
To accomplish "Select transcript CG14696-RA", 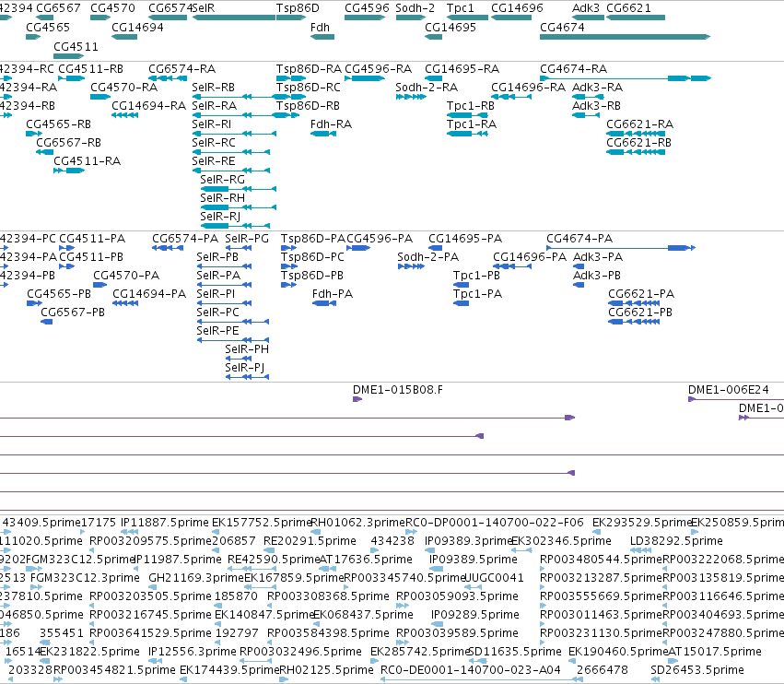I will (x=511, y=97).
